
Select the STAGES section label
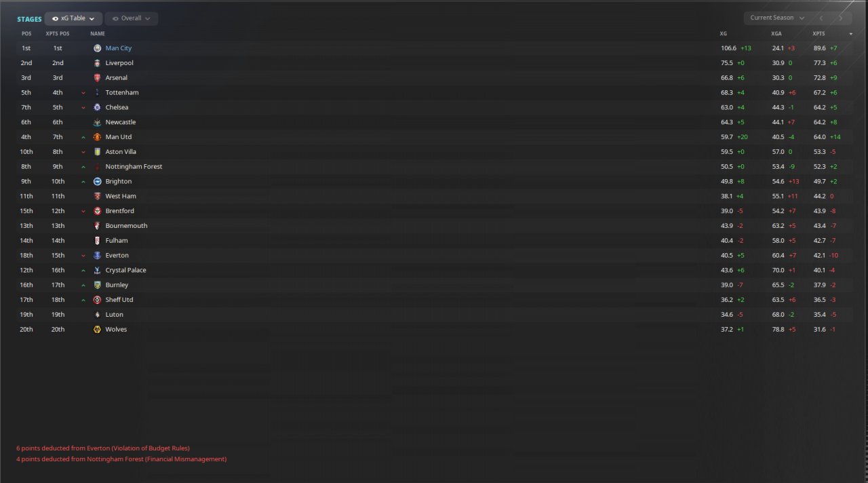29,19
